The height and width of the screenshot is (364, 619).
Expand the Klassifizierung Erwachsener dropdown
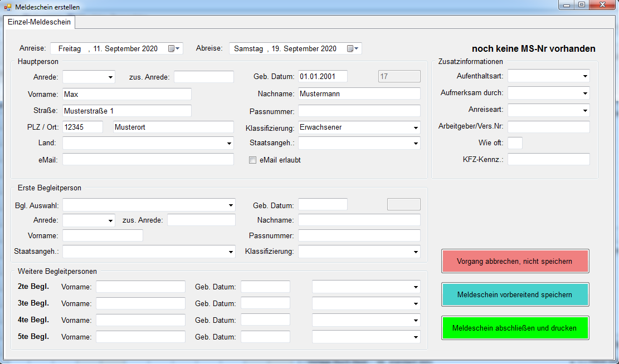pos(416,127)
